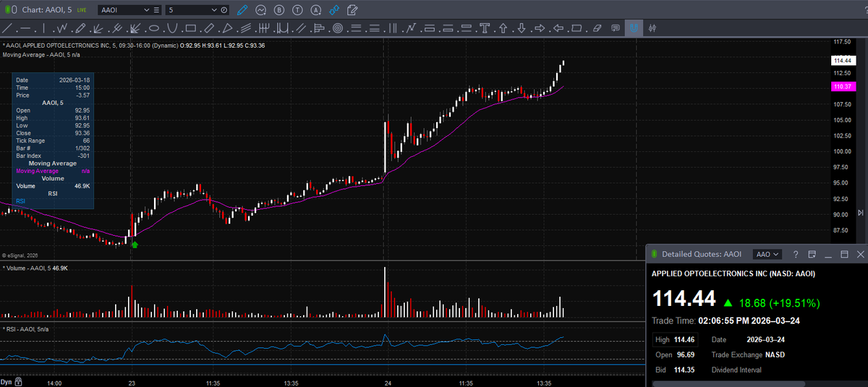868x387 pixels.
Task: Toggle the highlighted magnet snap tool
Action: tap(634, 29)
